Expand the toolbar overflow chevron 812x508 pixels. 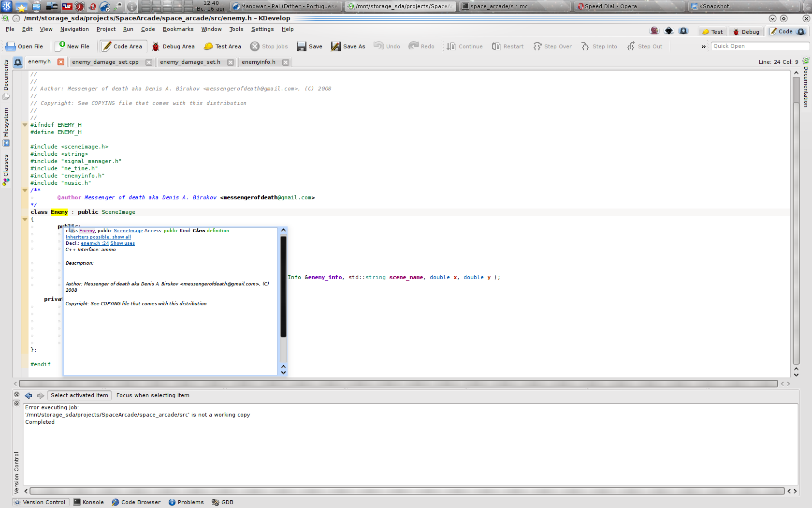click(703, 46)
